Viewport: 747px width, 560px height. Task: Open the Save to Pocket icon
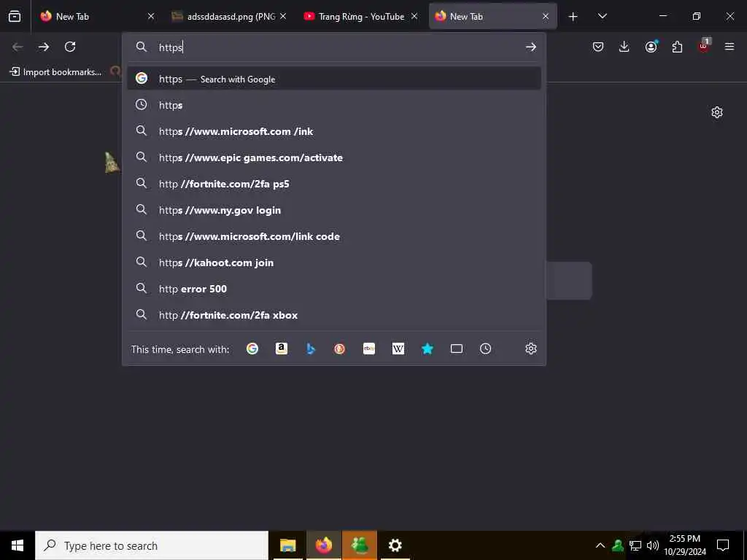[x=598, y=47]
